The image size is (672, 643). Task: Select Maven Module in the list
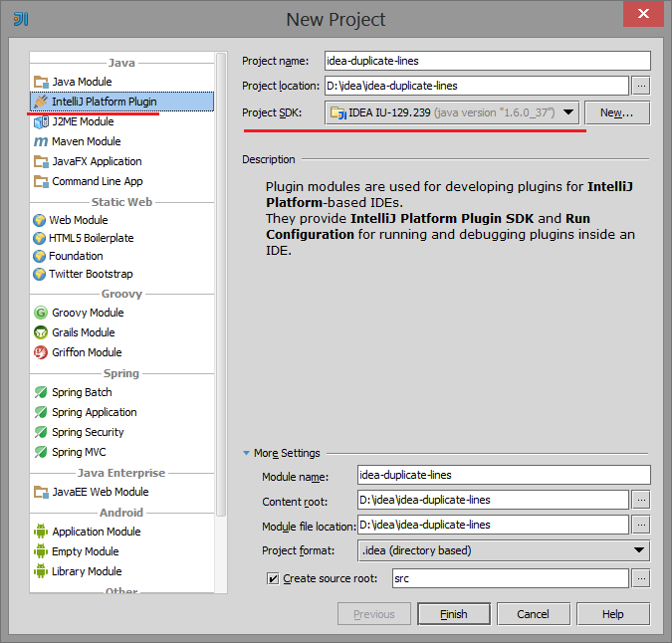tap(121, 141)
